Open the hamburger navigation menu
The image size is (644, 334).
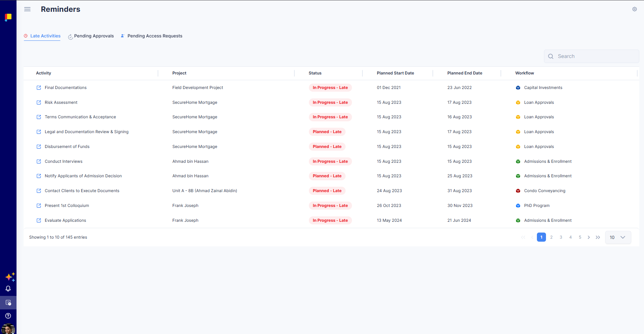27,9
